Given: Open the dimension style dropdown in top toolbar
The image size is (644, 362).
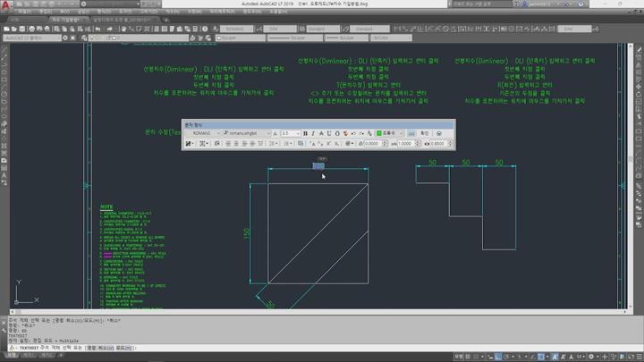Looking at the screenshot, I should 280,29.
